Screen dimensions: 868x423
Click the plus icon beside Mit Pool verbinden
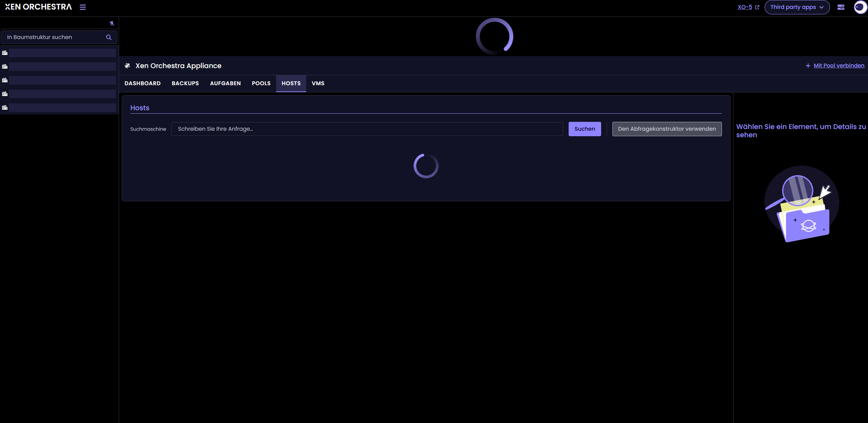[x=808, y=66]
